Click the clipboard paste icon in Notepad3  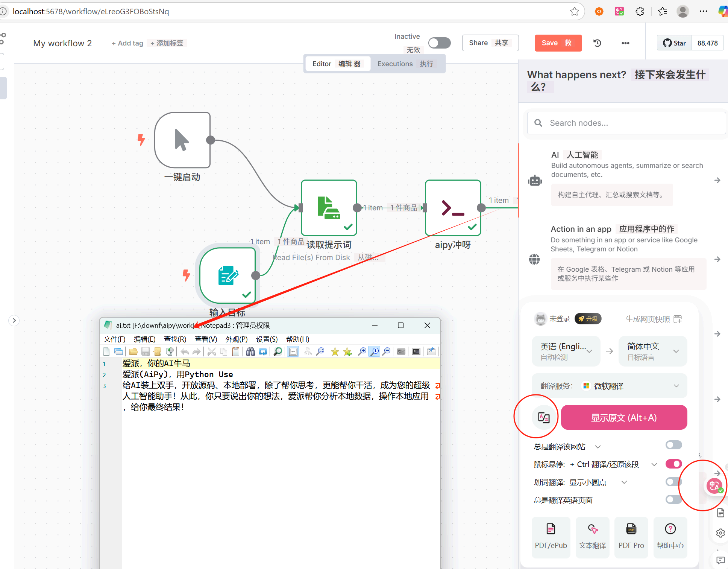coord(236,351)
